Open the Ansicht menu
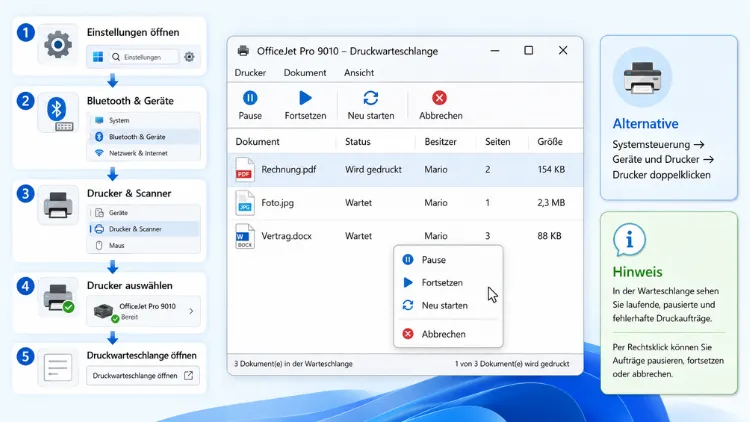The width and height of the screenshot is (750, 422). click(x=359, y=73)
